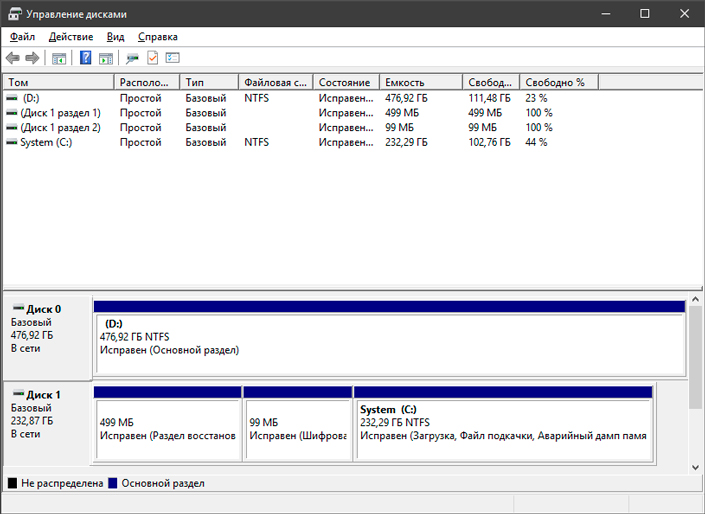Sort by the Свободно column header
The image size is (705, 514).
[x=491, y=82]
